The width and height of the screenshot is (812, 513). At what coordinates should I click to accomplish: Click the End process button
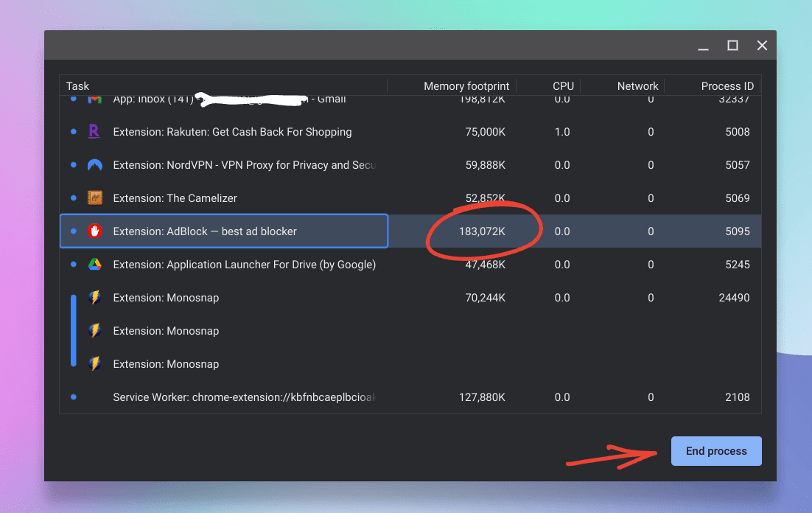click(716, 451)
